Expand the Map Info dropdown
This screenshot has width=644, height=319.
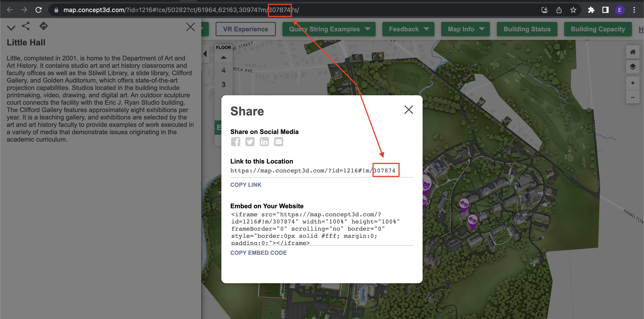(x=465, y=29)
